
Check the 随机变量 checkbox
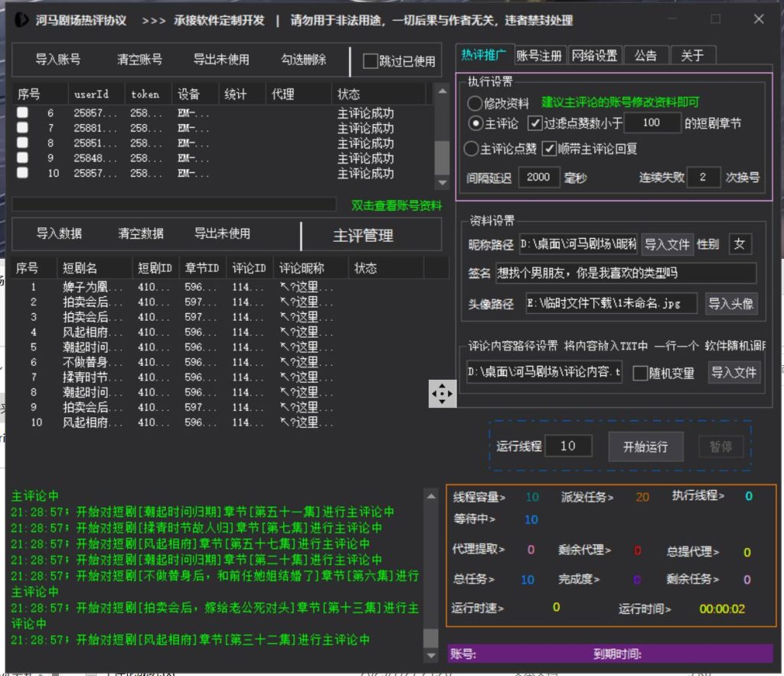coord(640,373)
